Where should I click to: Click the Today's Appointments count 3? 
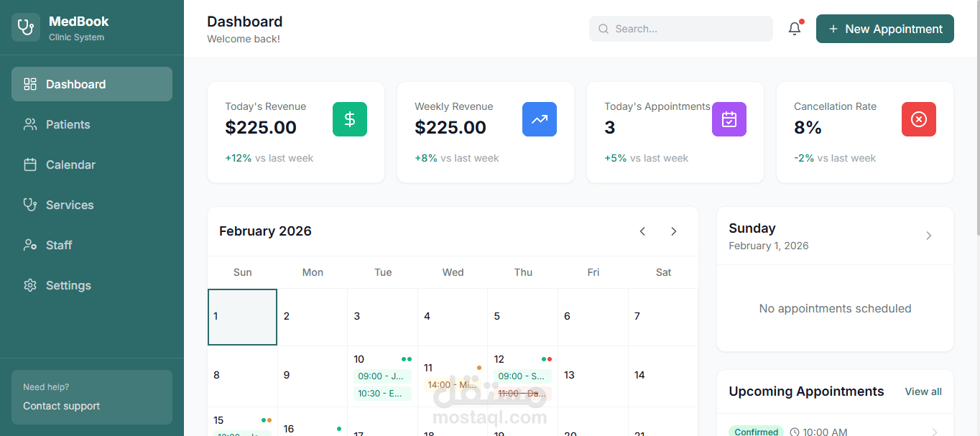coord(610,128)
